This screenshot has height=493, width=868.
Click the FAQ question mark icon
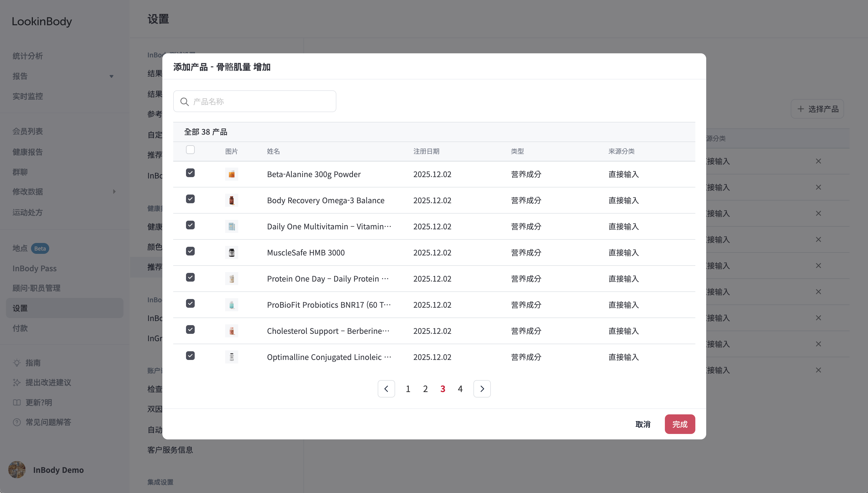pos(17,422)
